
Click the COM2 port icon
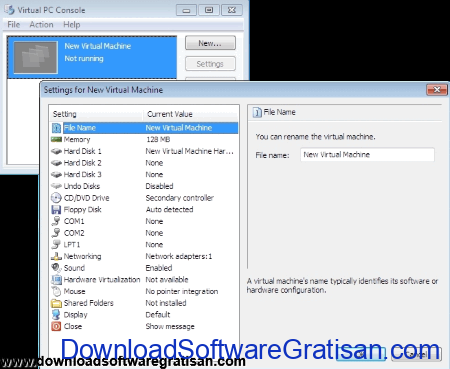click(x=56, y=233)
